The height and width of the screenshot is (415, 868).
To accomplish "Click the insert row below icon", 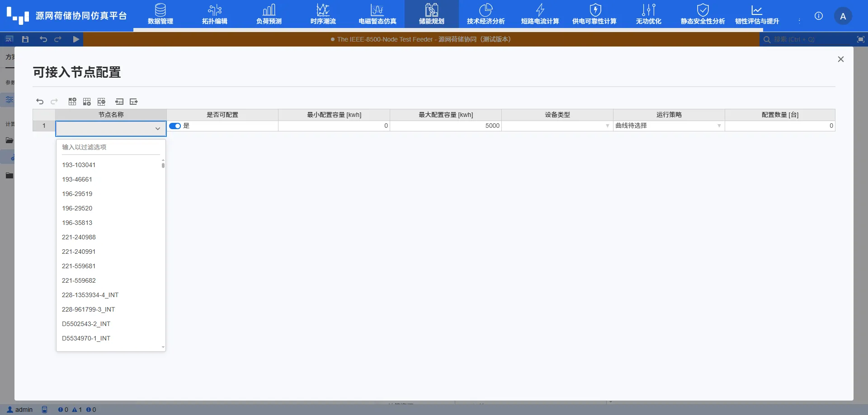I will tap(87, 102).
